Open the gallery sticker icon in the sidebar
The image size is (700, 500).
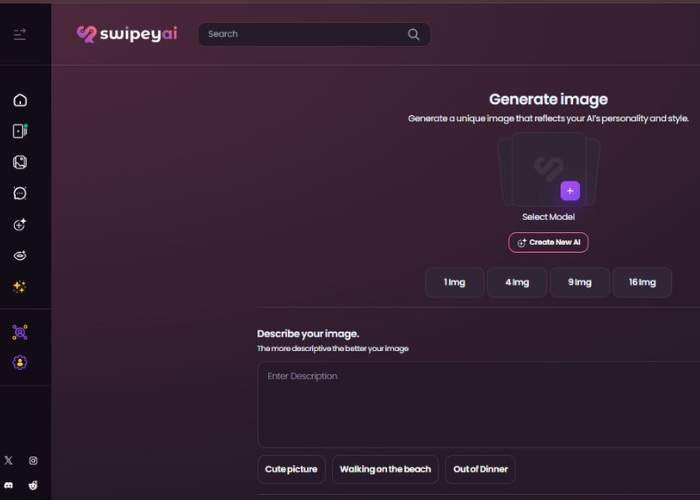point(20,162)
